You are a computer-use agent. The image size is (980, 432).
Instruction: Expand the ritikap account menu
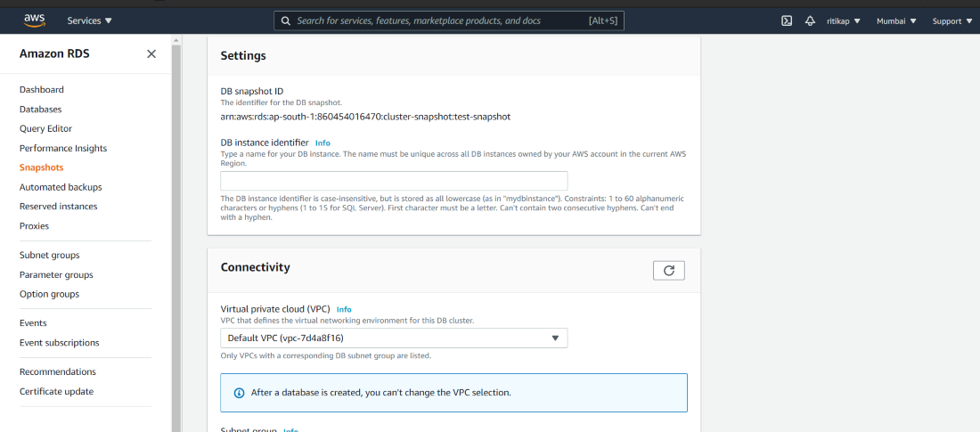[x=844, y=20]
